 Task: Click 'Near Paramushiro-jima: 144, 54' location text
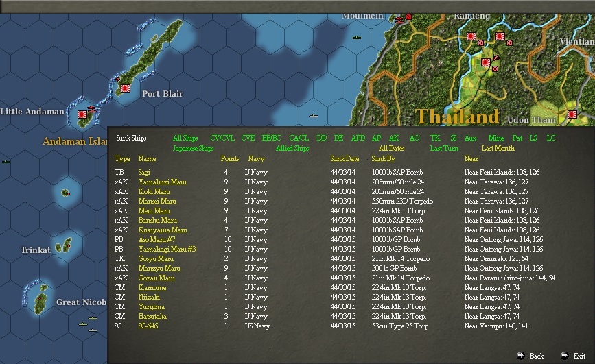pyautogui.click(x=510, y=278)
